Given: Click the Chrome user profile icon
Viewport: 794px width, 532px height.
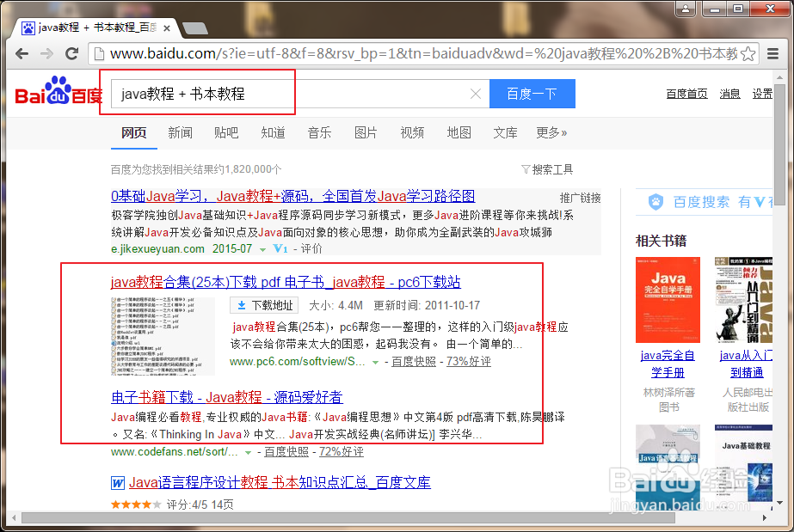Looking at the screenshot, I should coord(686,9).
